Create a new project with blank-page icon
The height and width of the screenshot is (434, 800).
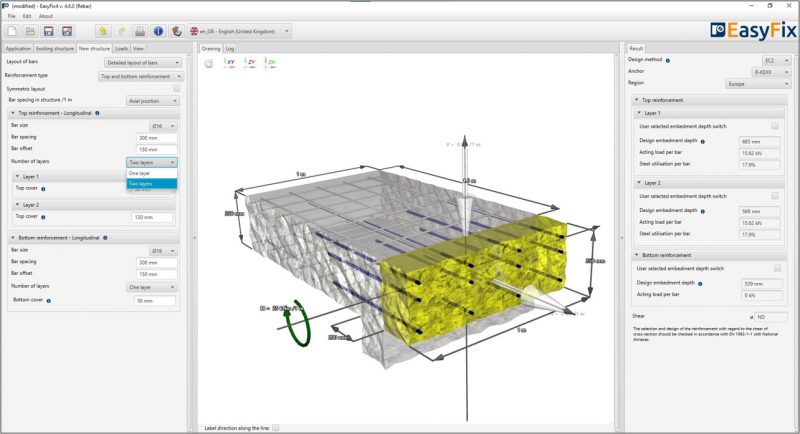[x=12, y=32]
